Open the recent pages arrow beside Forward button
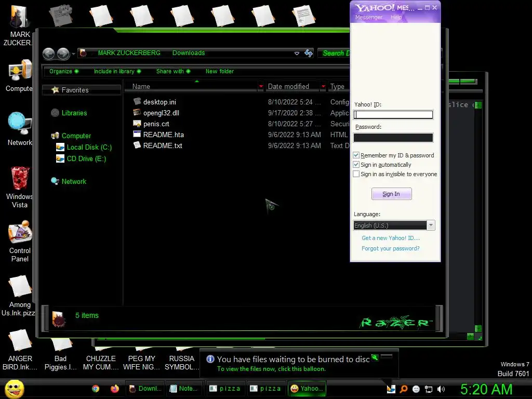This screenshot has height=399, width=532. point(73,54)
